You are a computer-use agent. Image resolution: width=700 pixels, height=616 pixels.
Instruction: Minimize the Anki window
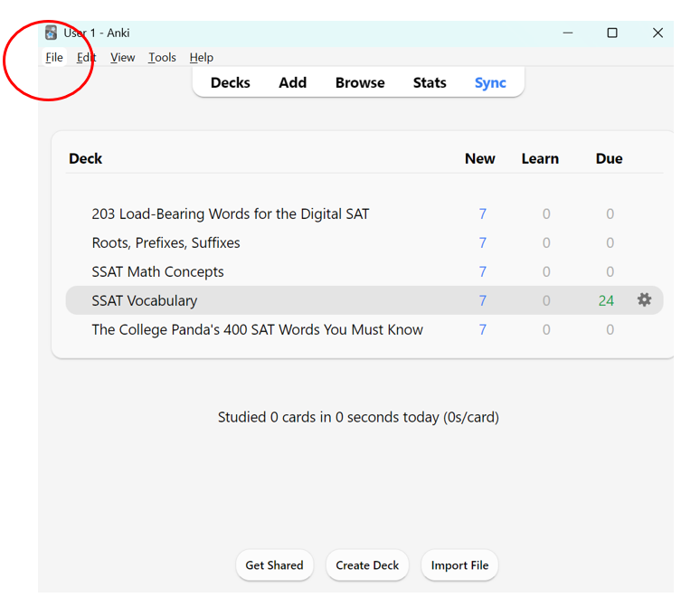[x=567, y=33]
